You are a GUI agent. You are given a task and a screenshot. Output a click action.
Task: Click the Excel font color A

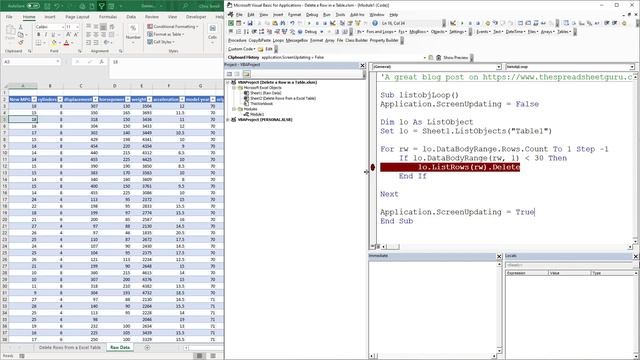click(x=67, y=43)
